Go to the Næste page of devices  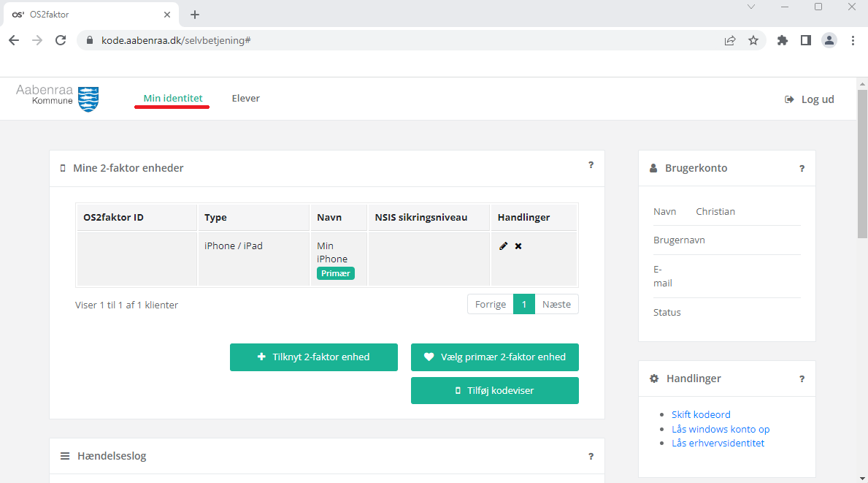[x=556, y=304]
